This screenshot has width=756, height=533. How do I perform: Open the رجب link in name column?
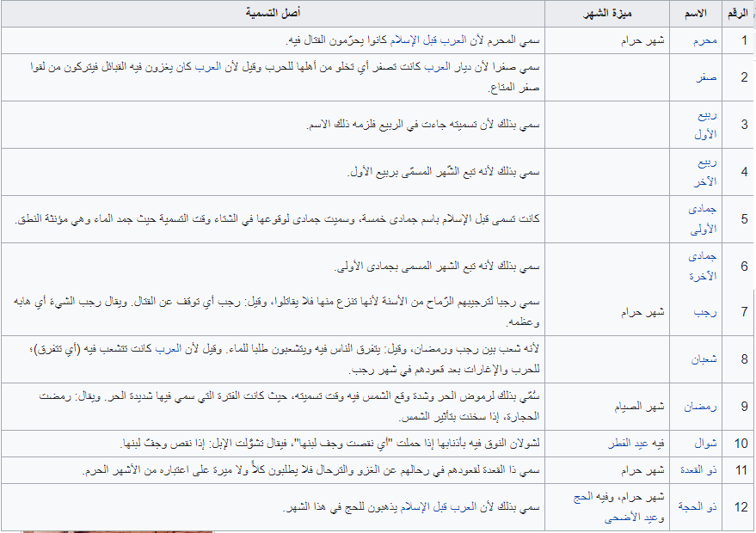[x=708, y=313]
